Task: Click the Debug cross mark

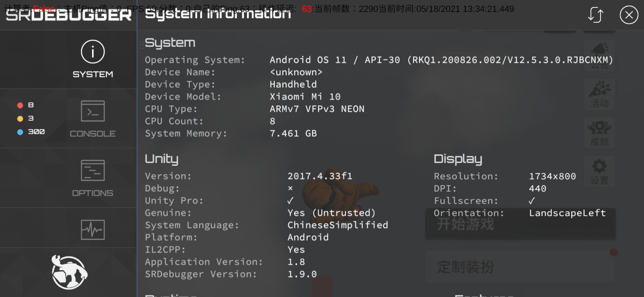Action: (290, 188)
